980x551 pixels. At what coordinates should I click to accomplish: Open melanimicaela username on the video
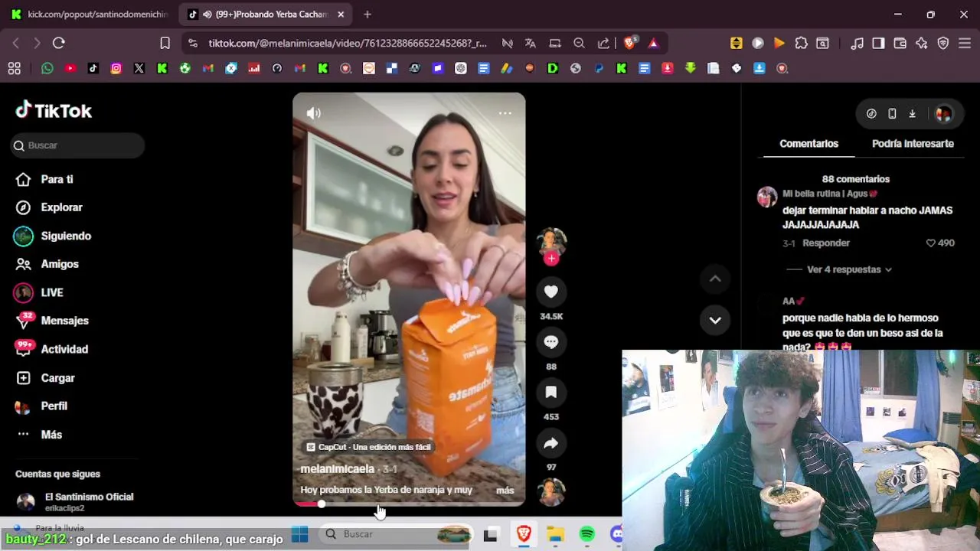pos(337,469)
